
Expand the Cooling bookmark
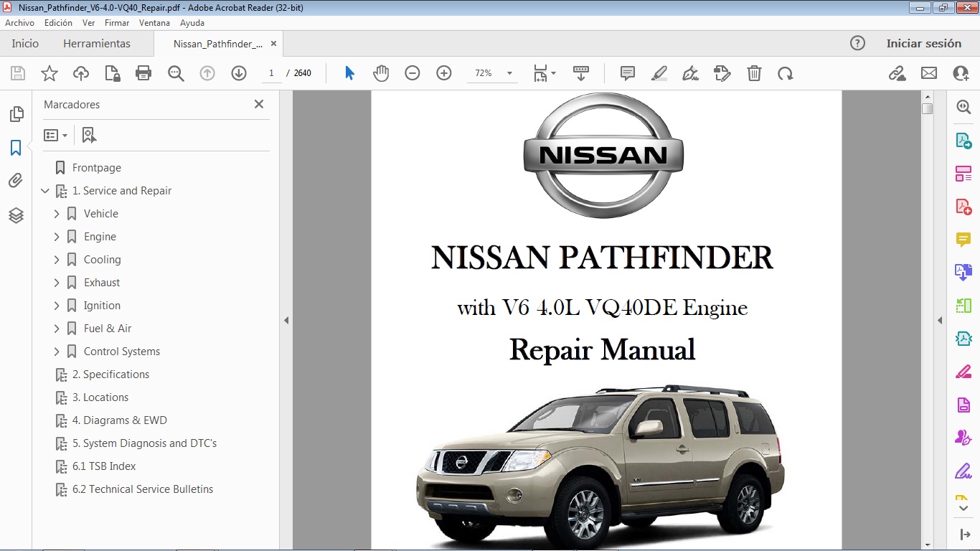point(57,260)
